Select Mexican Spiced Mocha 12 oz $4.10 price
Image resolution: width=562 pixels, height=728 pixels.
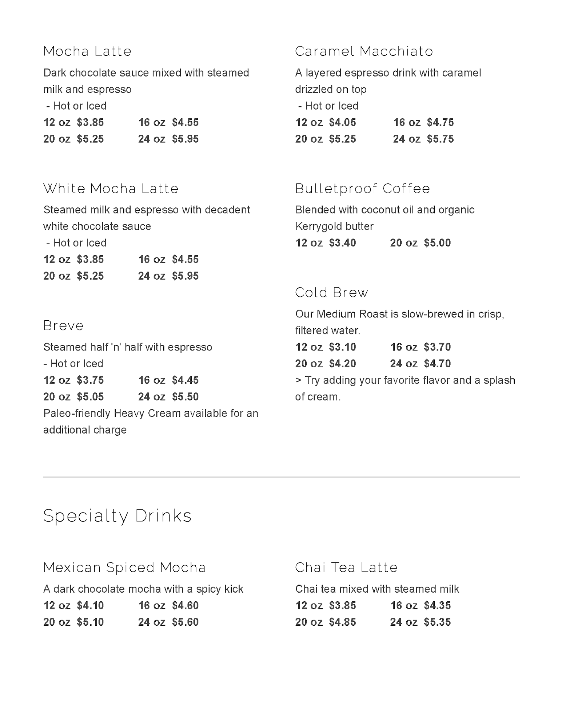tap(73, 606)
